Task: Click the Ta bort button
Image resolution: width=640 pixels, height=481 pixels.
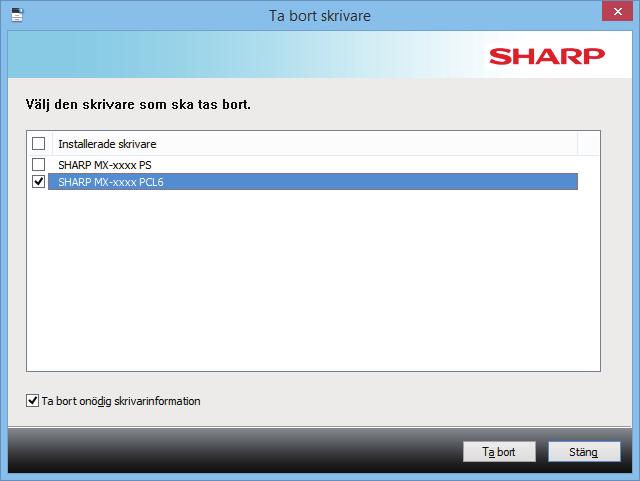Action: click(499, 452)
